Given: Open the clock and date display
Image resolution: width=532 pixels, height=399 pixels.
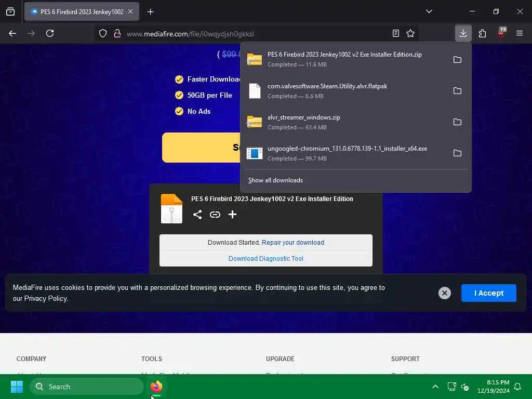Looking at the screenshot, I should coord(494,387).
